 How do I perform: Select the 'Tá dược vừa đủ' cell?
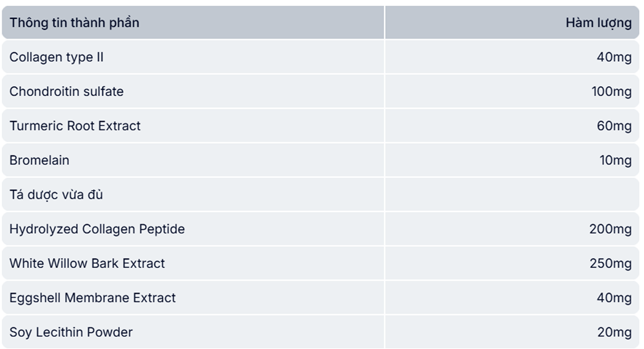click(56, 195)
